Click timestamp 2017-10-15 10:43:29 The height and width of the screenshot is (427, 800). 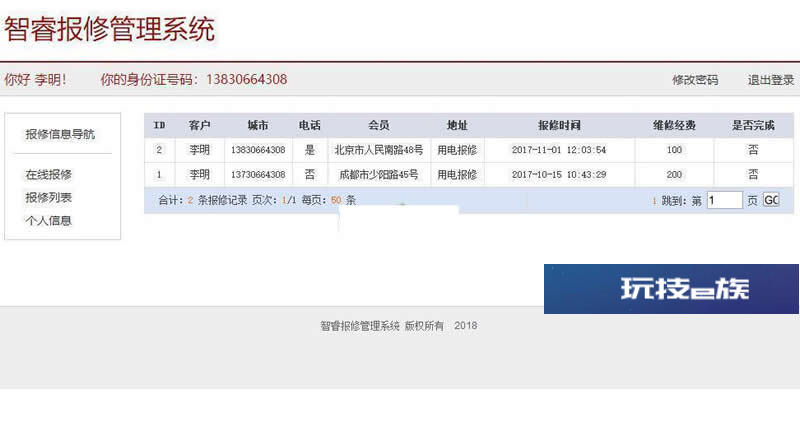[x=559, y=174]
